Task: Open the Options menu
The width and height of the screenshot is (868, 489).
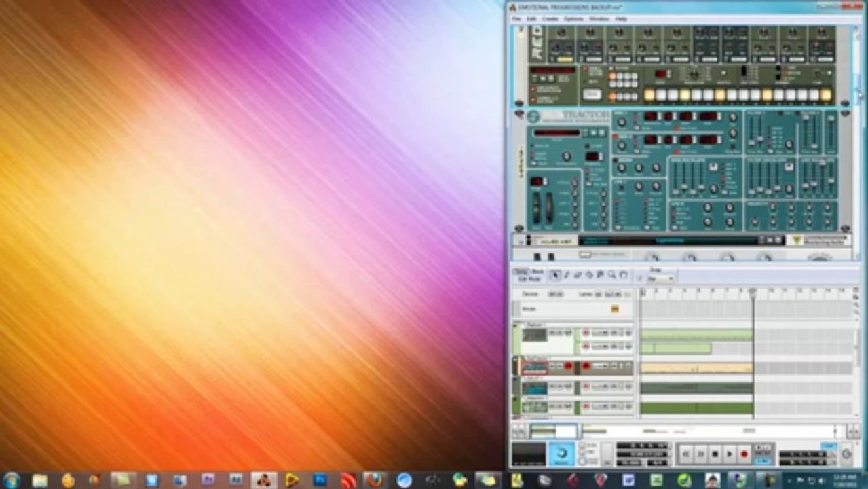Action: [573, 19]
